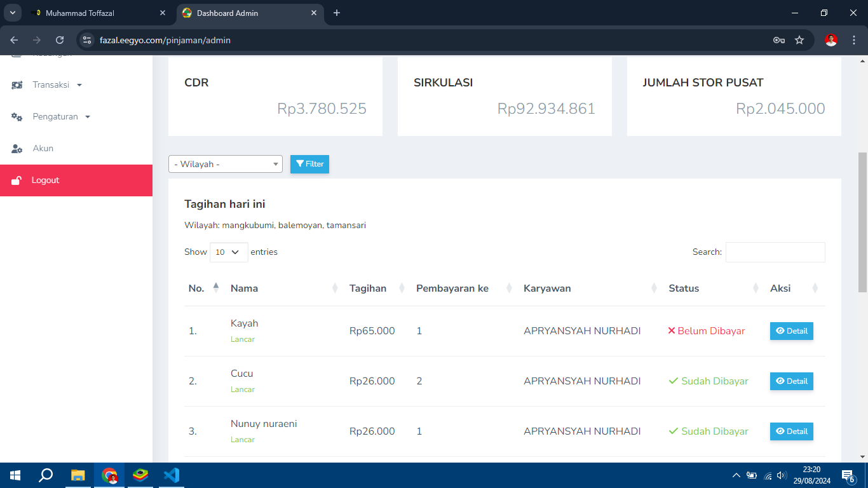Switch to the Muhammad Toffazal tab

point(95,13)
